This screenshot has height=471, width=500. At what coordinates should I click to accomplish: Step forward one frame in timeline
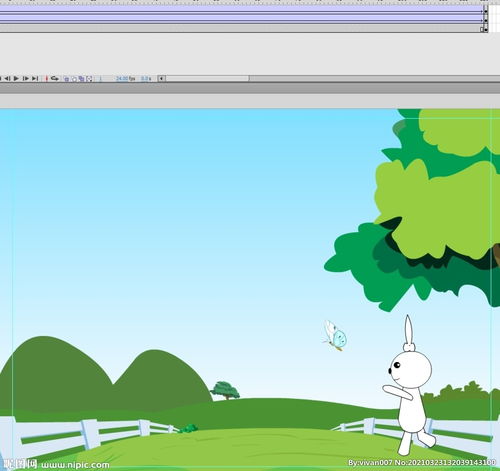[25, 79]
